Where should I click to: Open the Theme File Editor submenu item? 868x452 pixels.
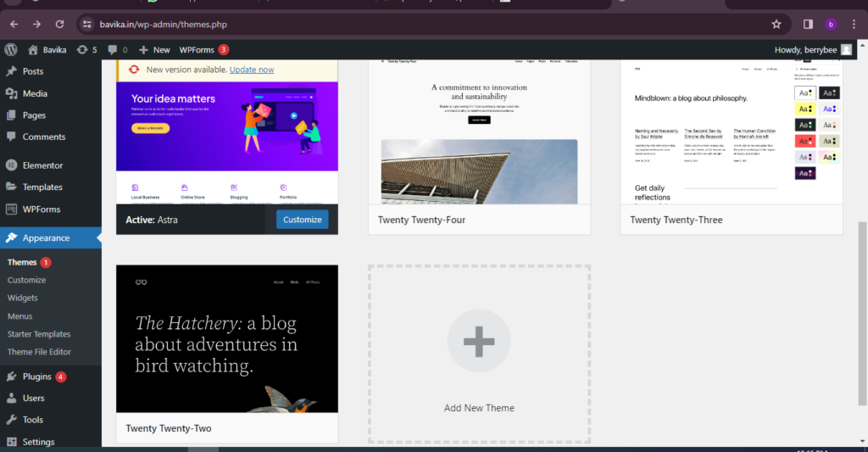(x=39, y=352)
